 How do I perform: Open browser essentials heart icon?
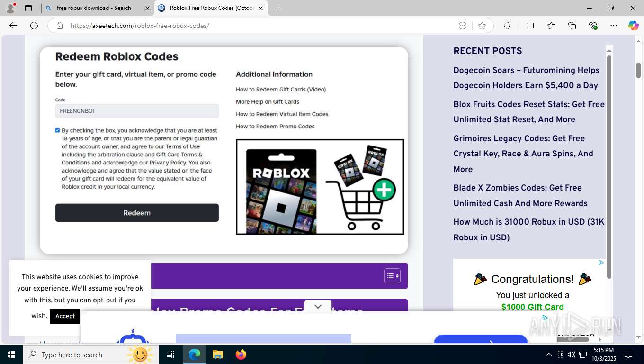[x=593, y=26]
